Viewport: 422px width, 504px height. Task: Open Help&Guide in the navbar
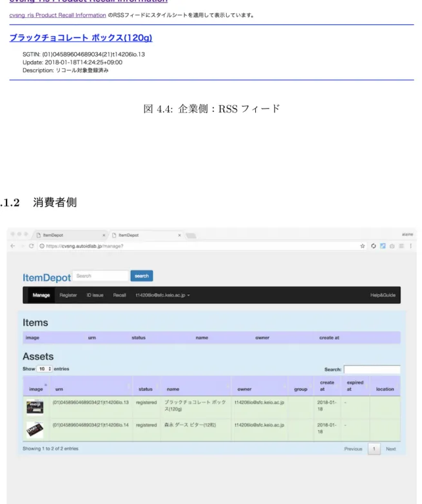pyautogui.click(x=383, y=295)
